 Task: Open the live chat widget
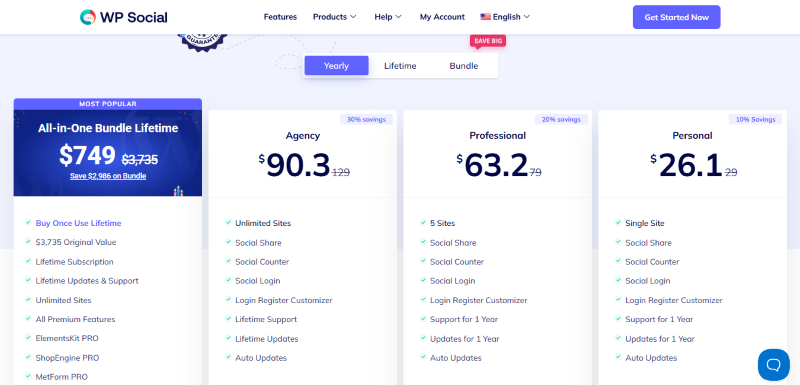click(773, 365)
